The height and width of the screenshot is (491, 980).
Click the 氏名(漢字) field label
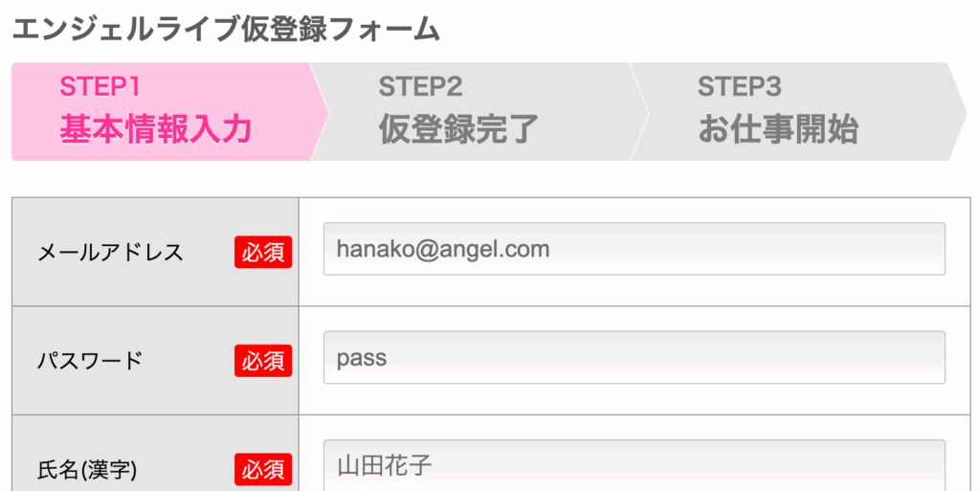point(87,470)
